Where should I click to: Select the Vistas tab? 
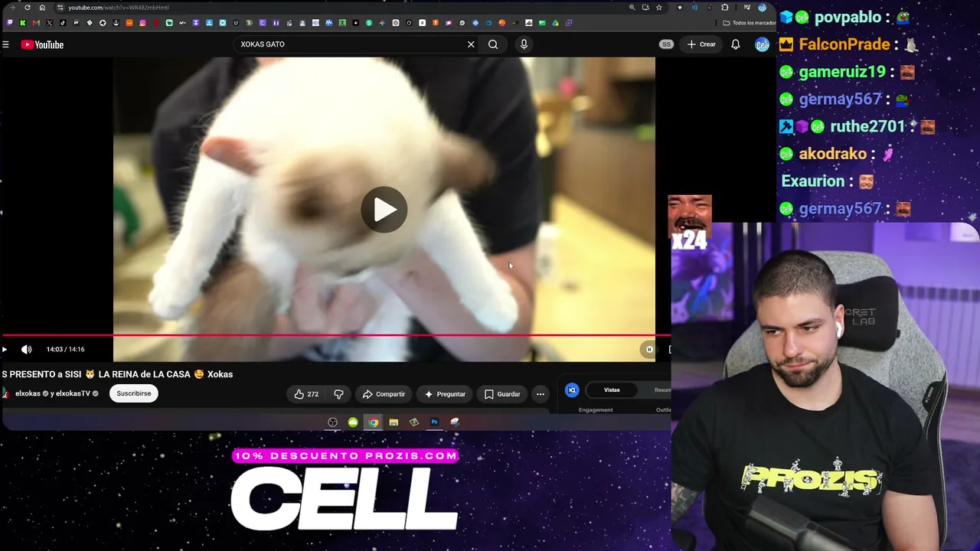(612, 390)
